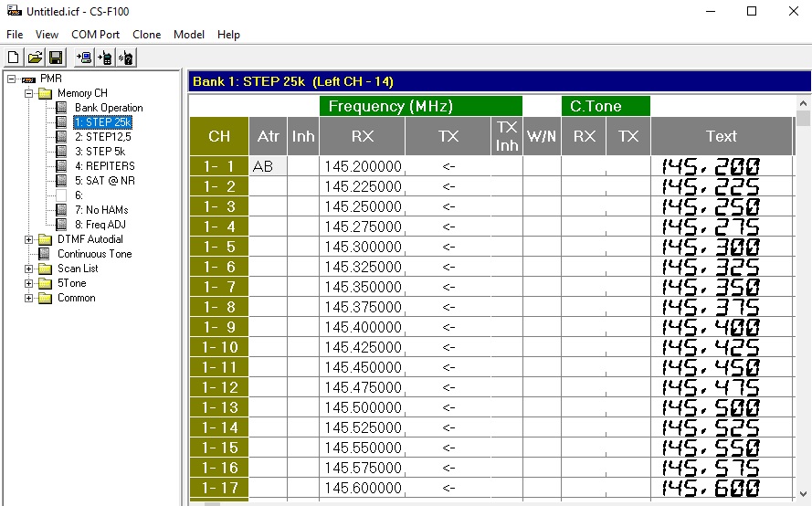Collapse the Memory CH folder
Image resolution: width=812 pixels, height=506 pixels.
click(29, 93)
